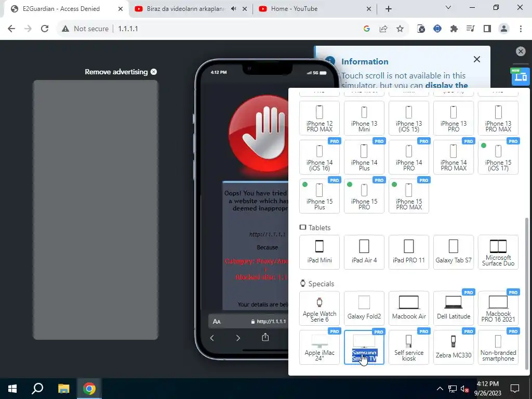Close the simulator overlay with gray X
The height and width of the screenshot is (399, 532).
(521, 51)
